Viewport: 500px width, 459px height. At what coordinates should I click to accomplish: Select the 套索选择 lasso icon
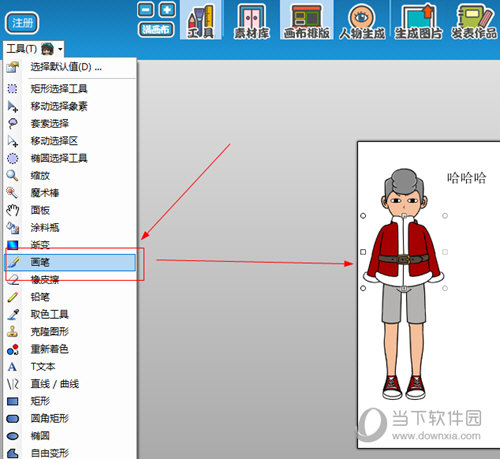pyautogui.click(x=13, y=124)
